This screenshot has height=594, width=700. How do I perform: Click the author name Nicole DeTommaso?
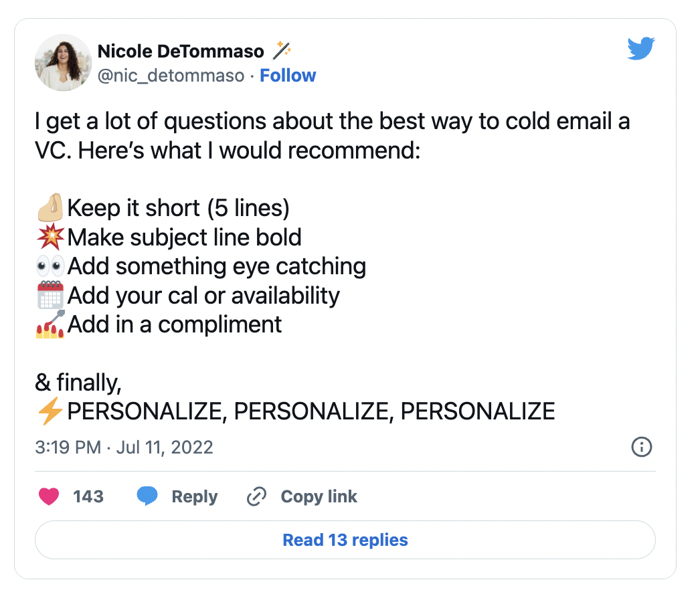[x=181, y=52]
